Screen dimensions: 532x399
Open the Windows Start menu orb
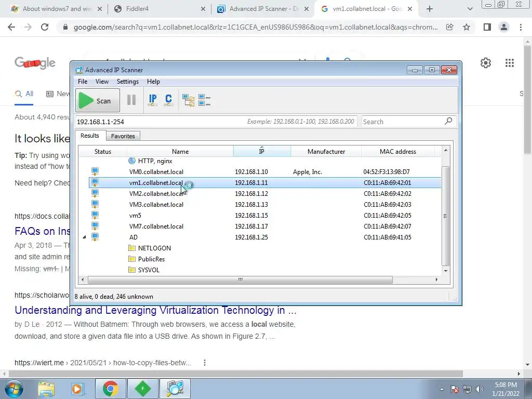coord(14,389)
